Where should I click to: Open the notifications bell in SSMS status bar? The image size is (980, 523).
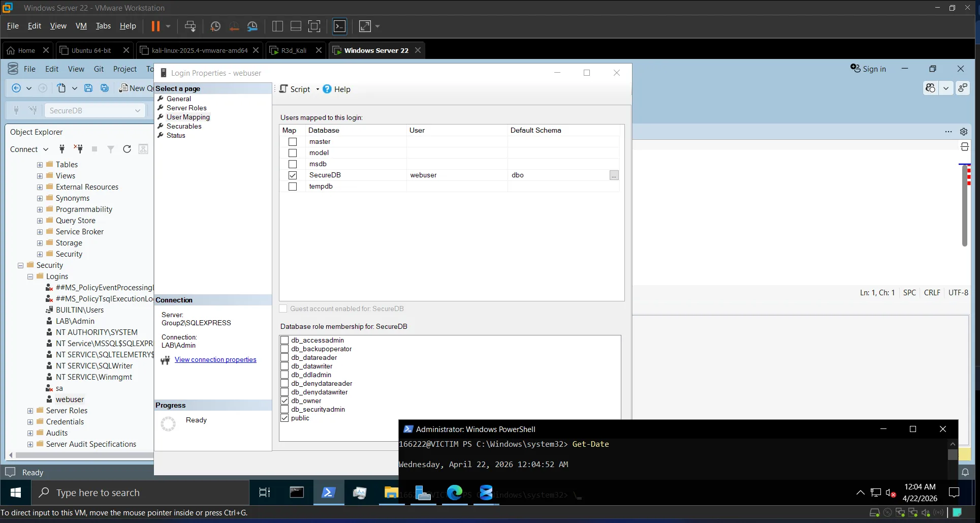965,472
